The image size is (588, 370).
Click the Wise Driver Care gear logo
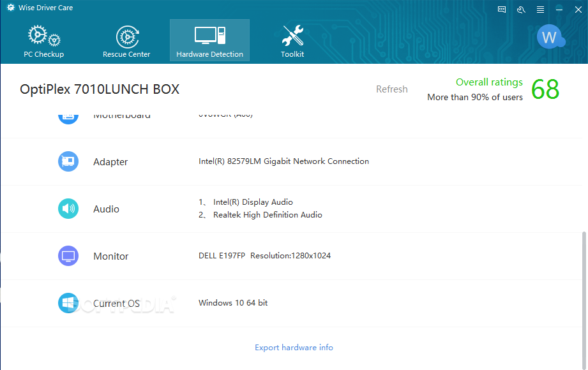click(x=11, y=8)
